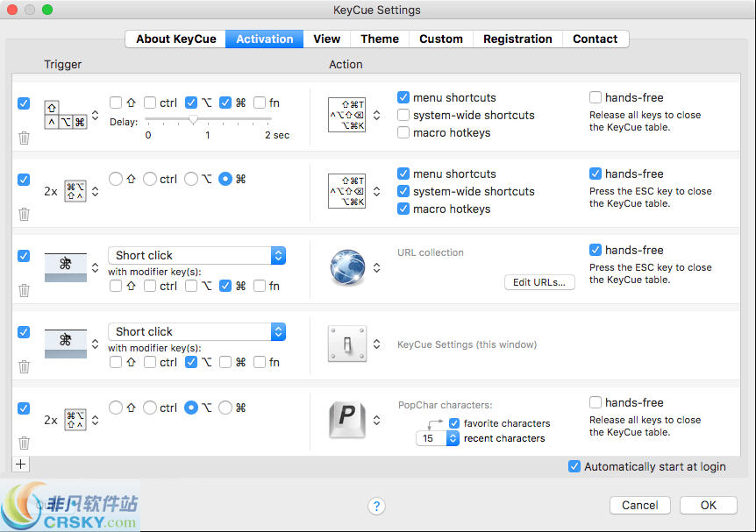This screenshot has width=756, height=532.
Task: Change action stepper beside globe icon
Action: click(x=376, y=267)
